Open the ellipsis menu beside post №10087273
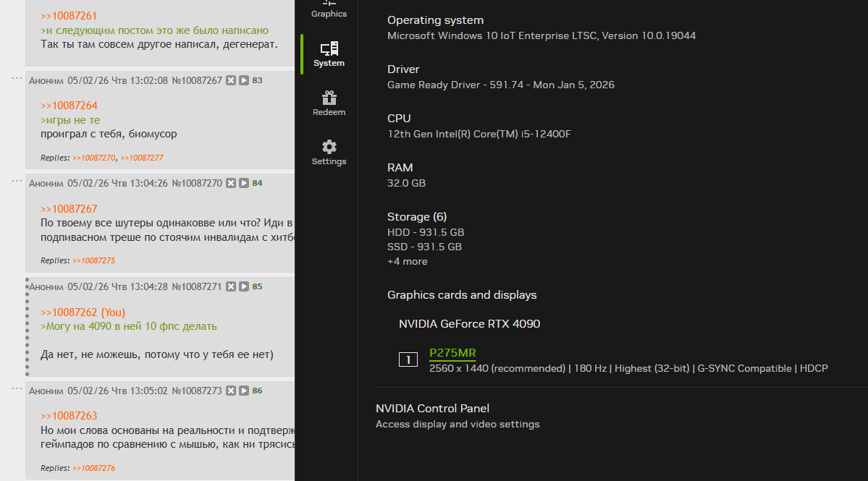Image resolution: width=868 pixels, height=481 pixels. click(x=17, y=388)
